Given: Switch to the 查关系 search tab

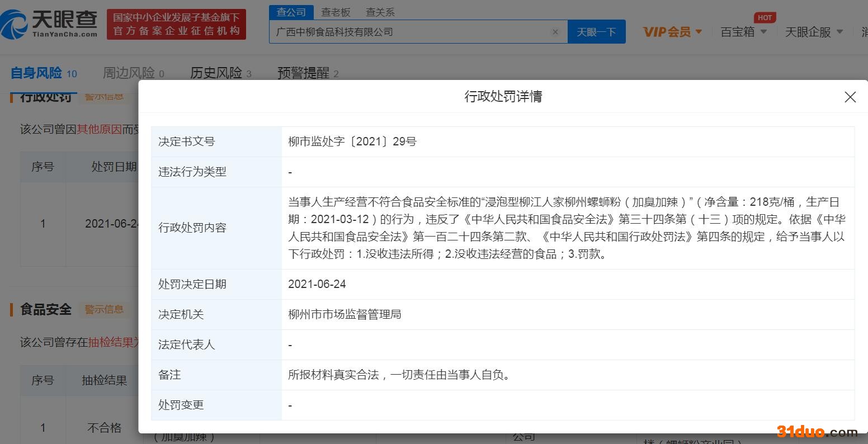Looking at the screenshot, I should 380,12.
